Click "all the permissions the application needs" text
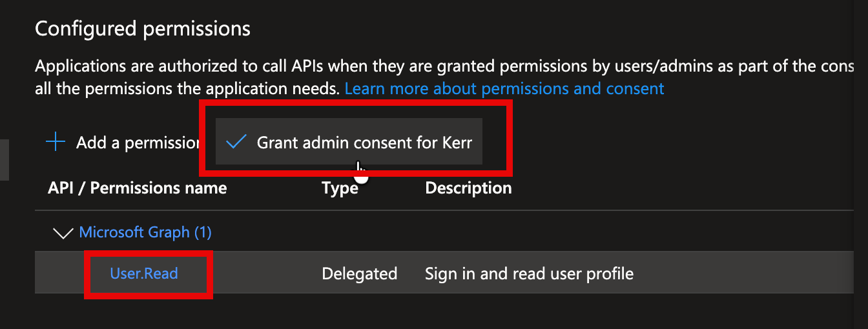Screen dimensions: 868x329 coord(187,88)
